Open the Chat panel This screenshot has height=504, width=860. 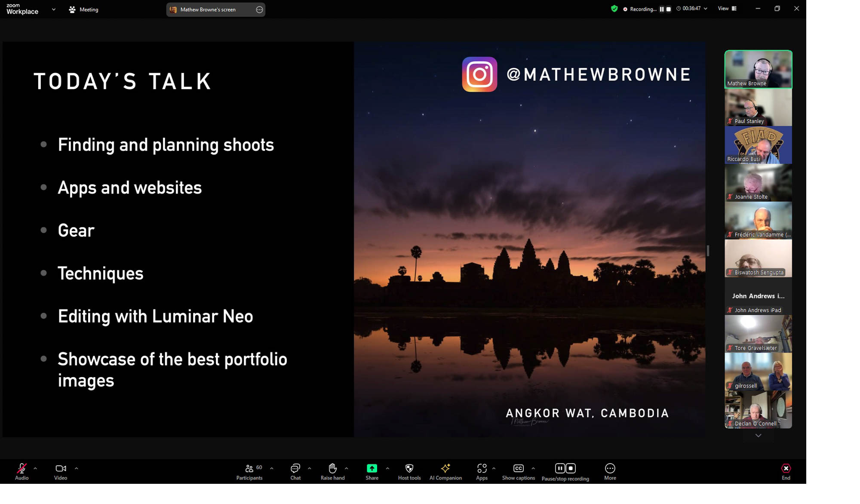tap(295, 471)
